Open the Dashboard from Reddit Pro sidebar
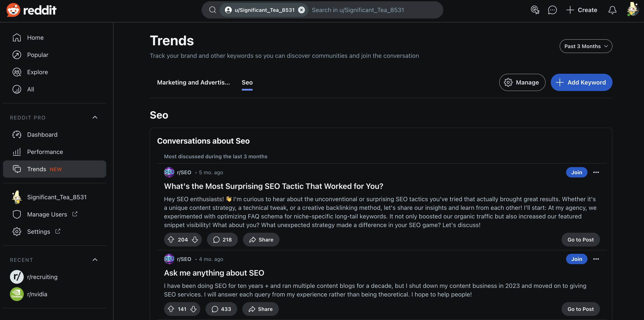The image size is (644, 320). [43, 134]
